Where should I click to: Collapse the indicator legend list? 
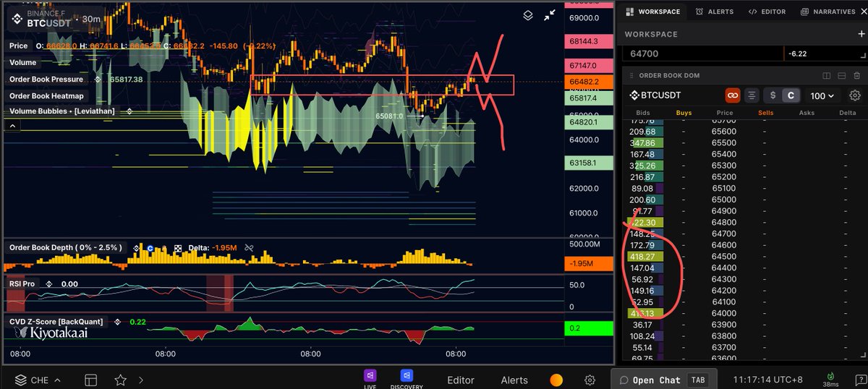[x=13, y=126]
